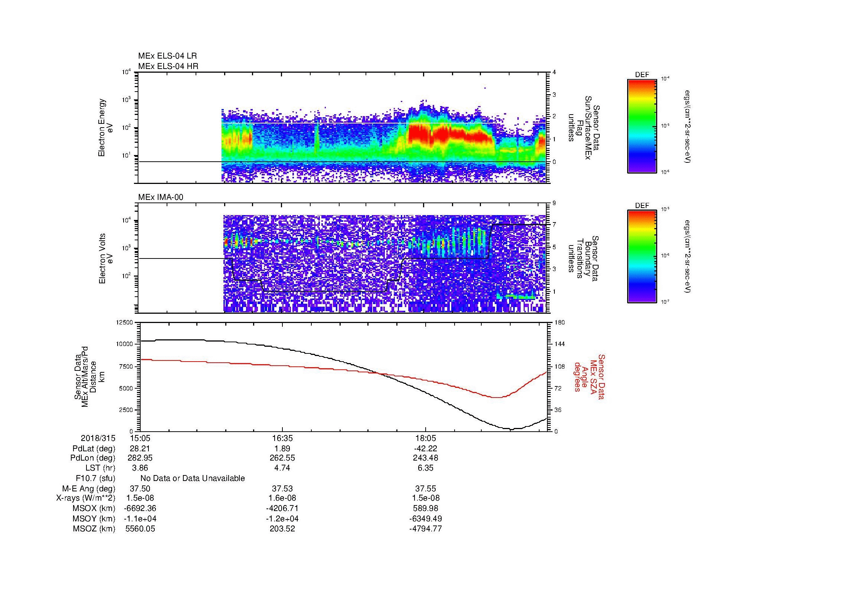Click the MSOX value -6692.36
This screenshot has width=868, height=613.
(x=140, y=508)
